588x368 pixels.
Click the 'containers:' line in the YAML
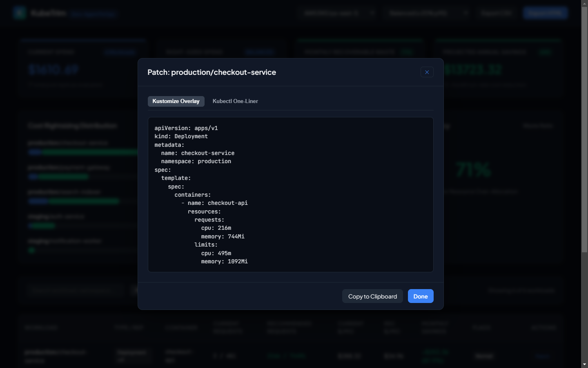193,195
